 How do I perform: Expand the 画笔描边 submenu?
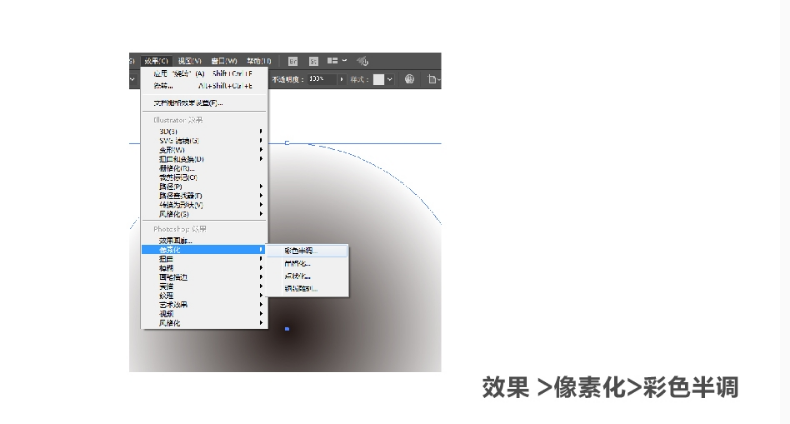[204, 277]
